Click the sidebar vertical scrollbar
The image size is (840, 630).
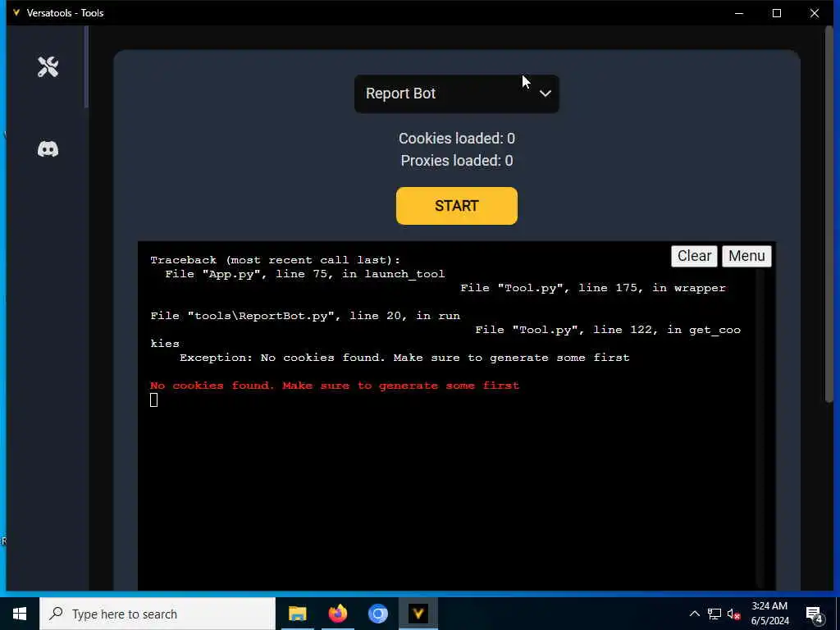86,67
